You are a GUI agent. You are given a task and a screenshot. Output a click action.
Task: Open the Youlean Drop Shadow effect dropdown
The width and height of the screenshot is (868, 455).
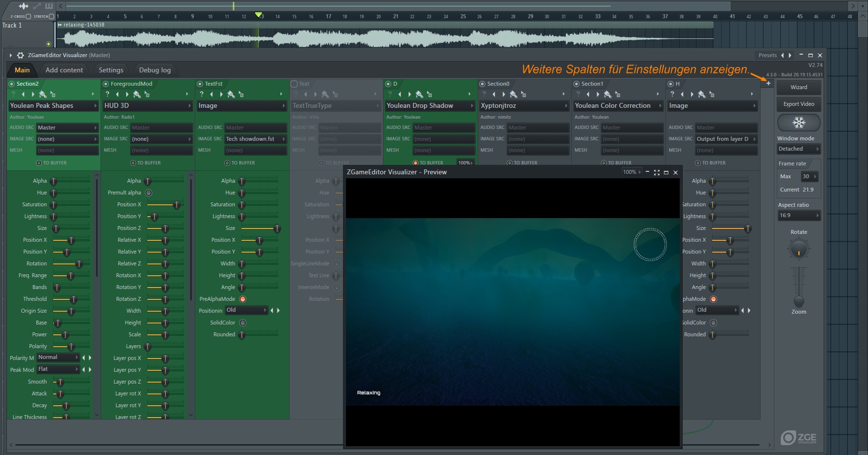[x=430, y=106]
